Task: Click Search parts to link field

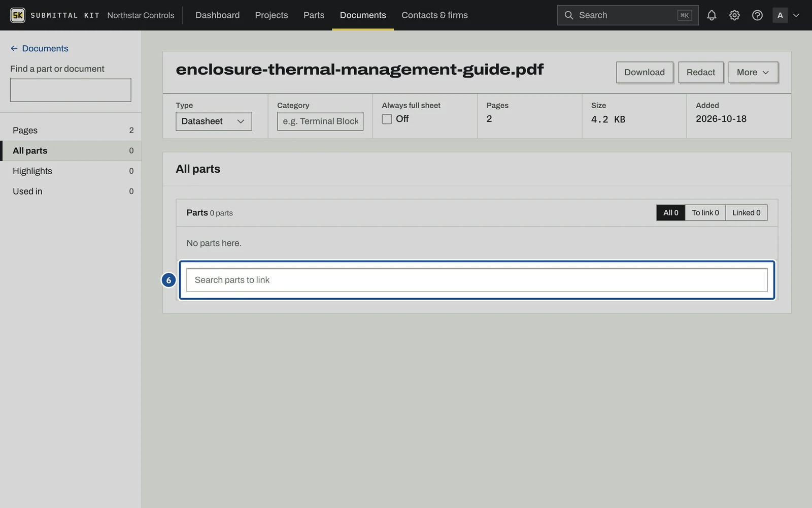Action: [x=477, y=280]
